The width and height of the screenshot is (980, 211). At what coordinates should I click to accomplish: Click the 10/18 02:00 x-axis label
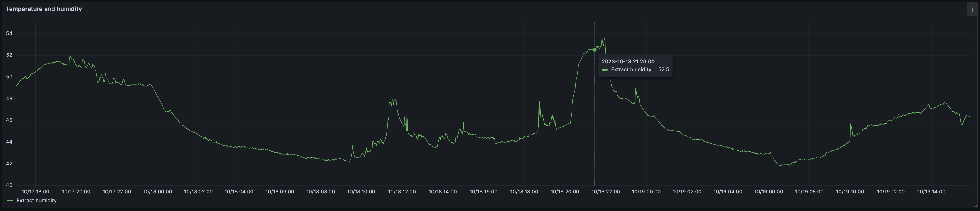coord(198,192)
